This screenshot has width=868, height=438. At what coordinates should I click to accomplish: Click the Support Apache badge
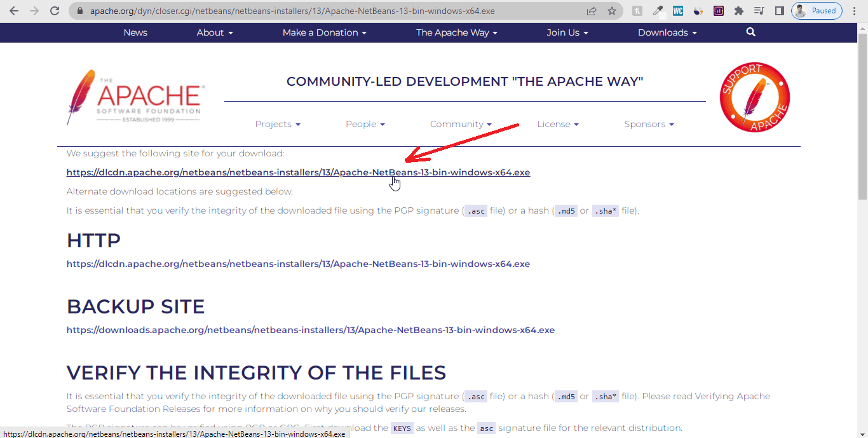click(755, 97)
